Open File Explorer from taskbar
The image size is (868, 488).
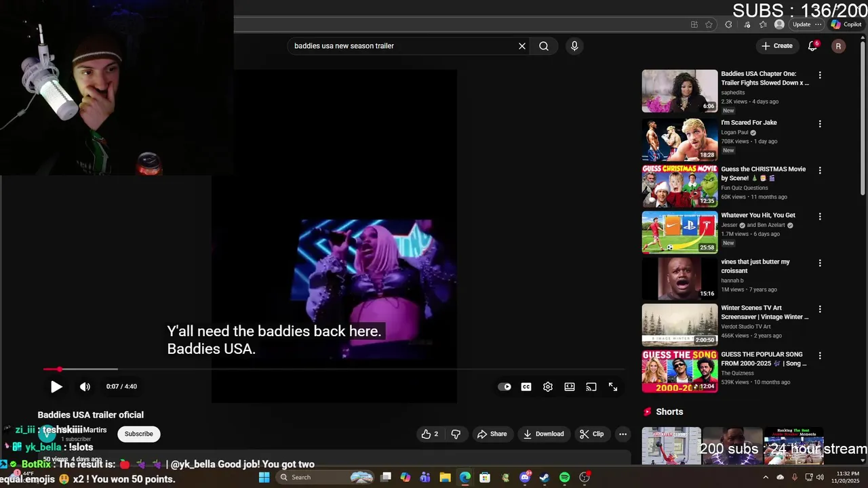(445, 477)
